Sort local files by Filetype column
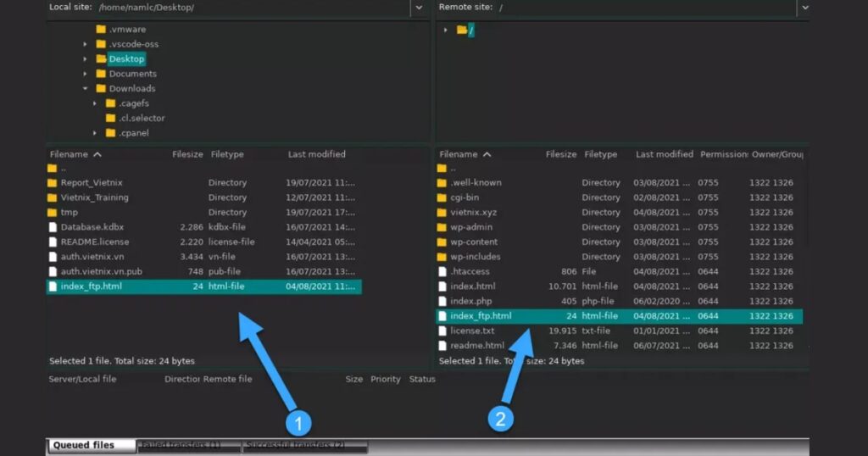The height and width of the screenshot is (456, 868). tap(227, 154)
